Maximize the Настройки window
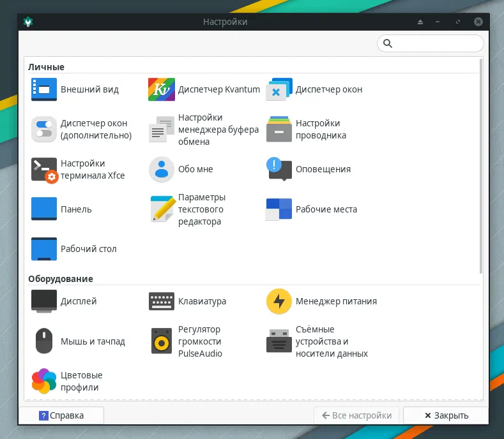Viewport: 504px width, 439px height. (458, 22)
